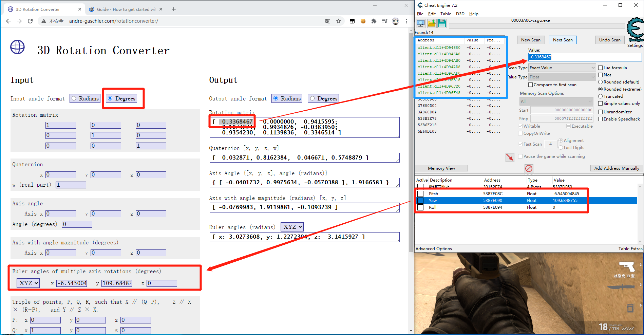Viewport: 644px width, 335px height.
Task: Open Settings via the Cheat Engine logo
Action: [x=634, y=31]
